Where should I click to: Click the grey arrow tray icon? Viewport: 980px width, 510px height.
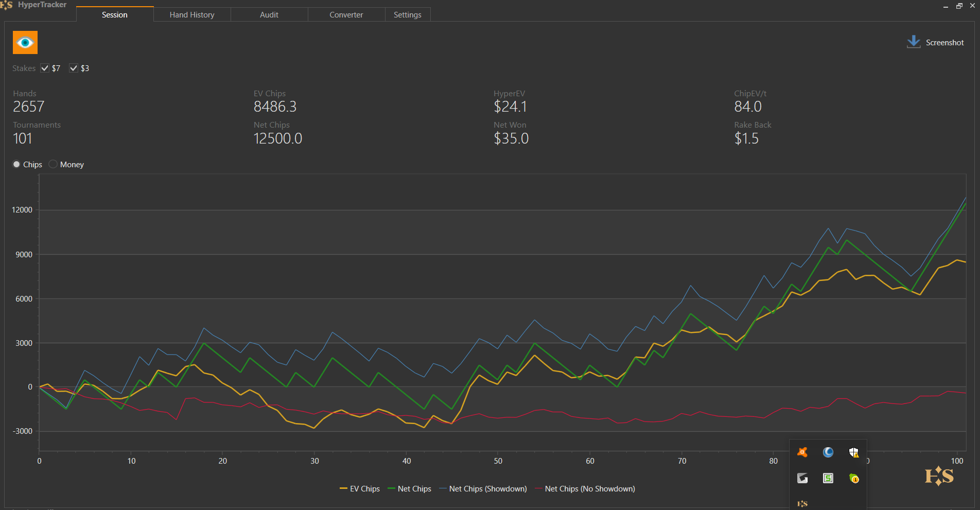tap(802, 479)
